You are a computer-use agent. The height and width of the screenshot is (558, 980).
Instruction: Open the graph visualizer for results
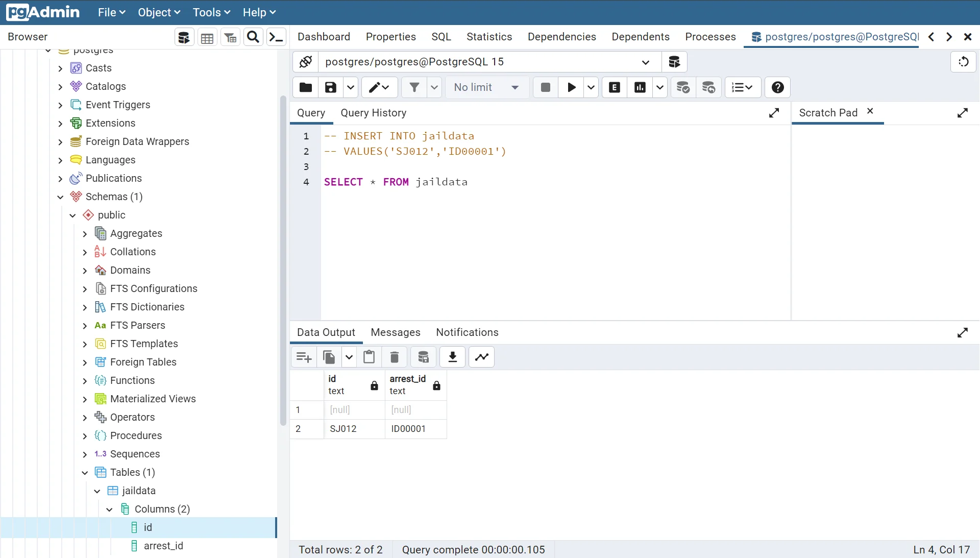click(x=481, y=357)
